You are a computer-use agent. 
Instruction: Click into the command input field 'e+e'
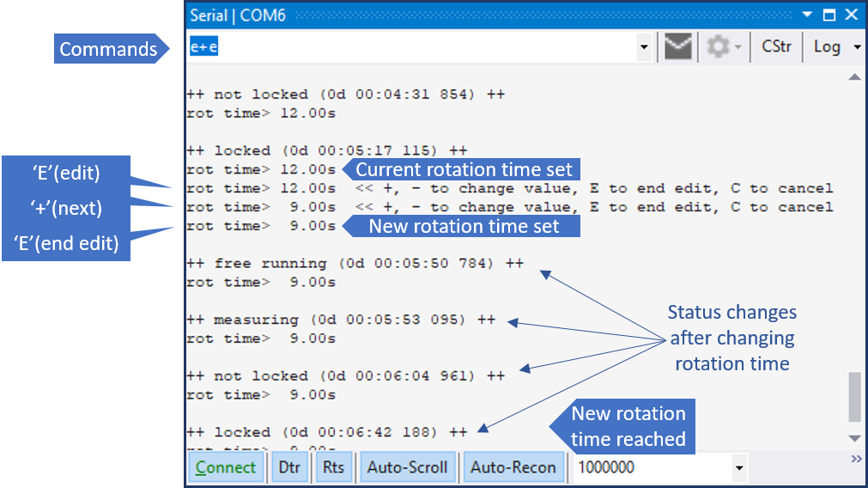pos(412,46)
